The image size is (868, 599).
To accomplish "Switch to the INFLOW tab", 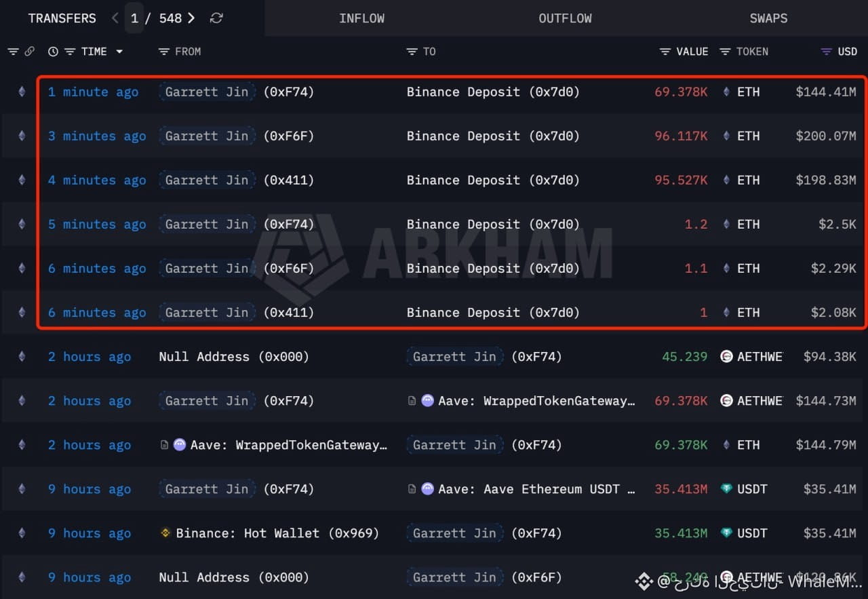I will [362, 18].
